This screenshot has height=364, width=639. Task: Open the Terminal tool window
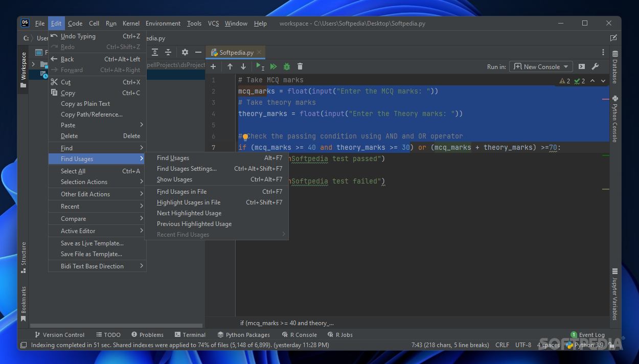click(x=190, y=335)
